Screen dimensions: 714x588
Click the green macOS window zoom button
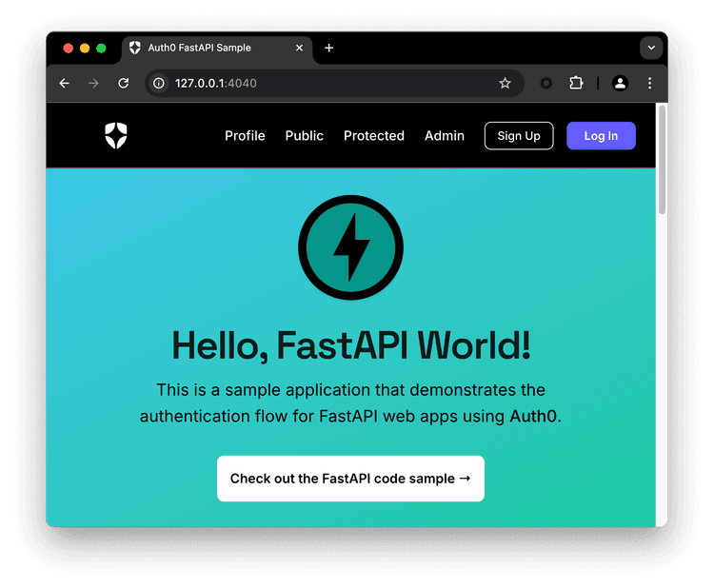coord(101,49)
